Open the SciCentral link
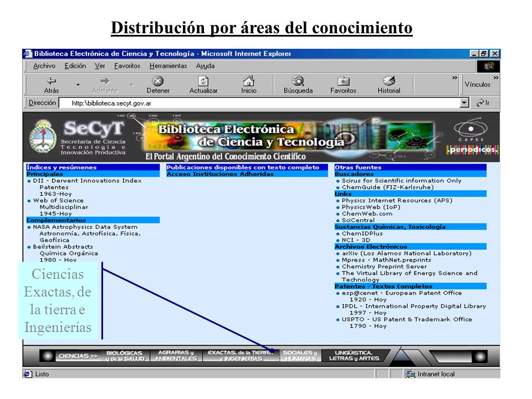The width and height of the screenshot is (532, 399). [358, 220]
